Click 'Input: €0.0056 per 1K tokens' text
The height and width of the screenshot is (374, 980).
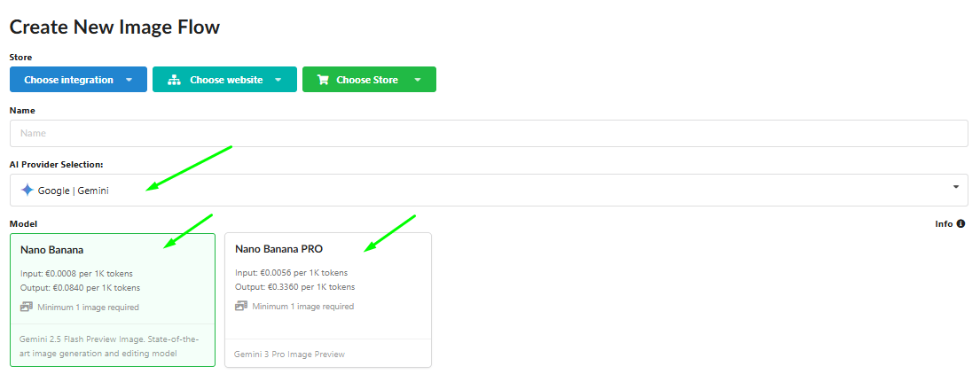[291, 273]
